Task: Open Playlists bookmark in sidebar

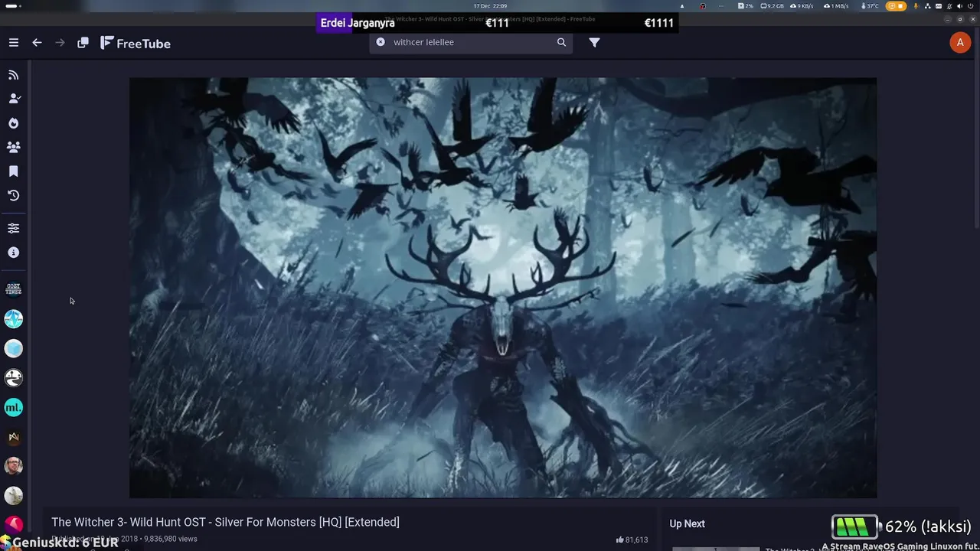Action: 14,171
